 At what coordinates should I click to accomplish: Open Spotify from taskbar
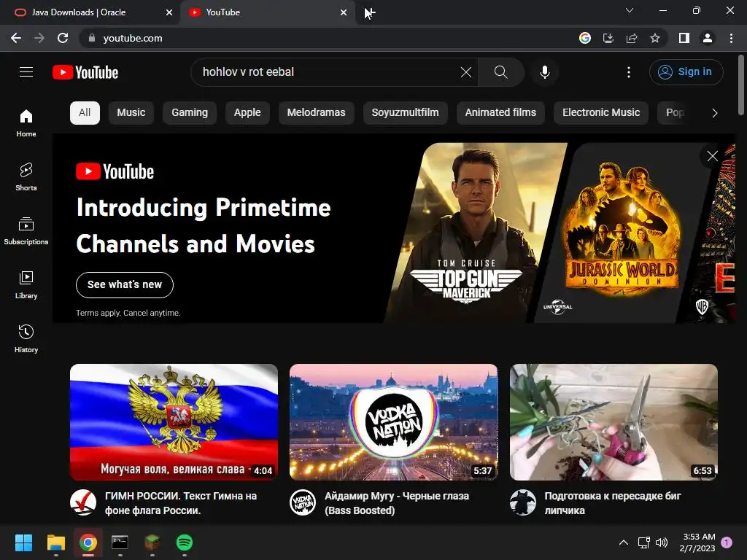point(185,542)
